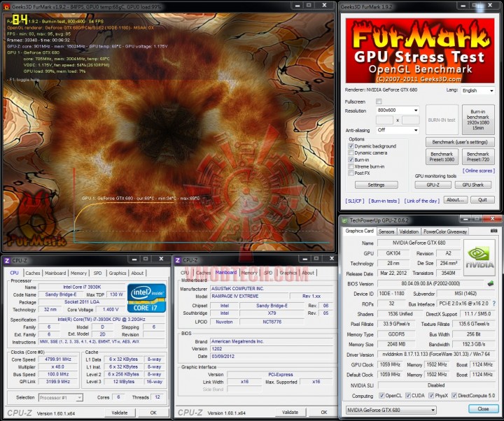Enable the Xtreme burn-in option
This screenshot has height=421, width=504.
pos(351,166)
